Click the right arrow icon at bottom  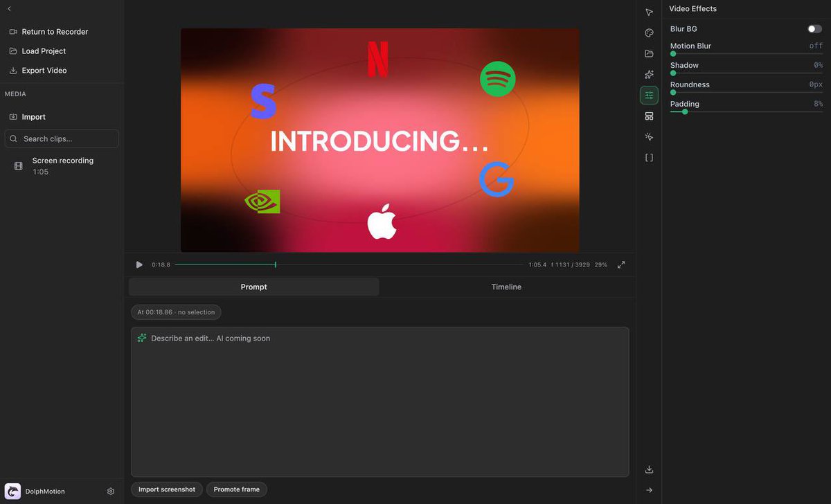point(649,490)
